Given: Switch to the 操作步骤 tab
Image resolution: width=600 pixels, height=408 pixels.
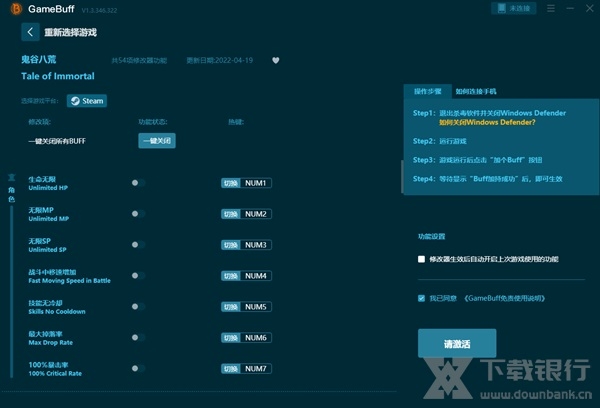Looking at the screenshot, I should (428, 91).
